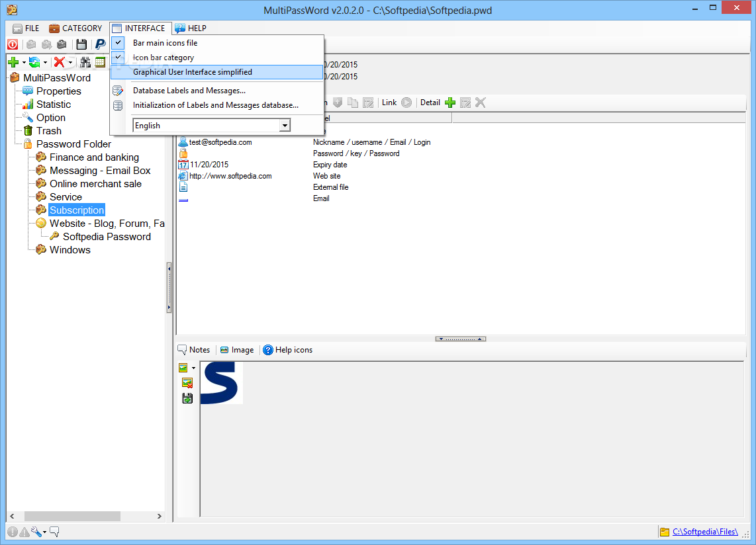Viewport: 756px width, 545px height.
Task: Click the load image icon in image panel
Action: (183, 368)
